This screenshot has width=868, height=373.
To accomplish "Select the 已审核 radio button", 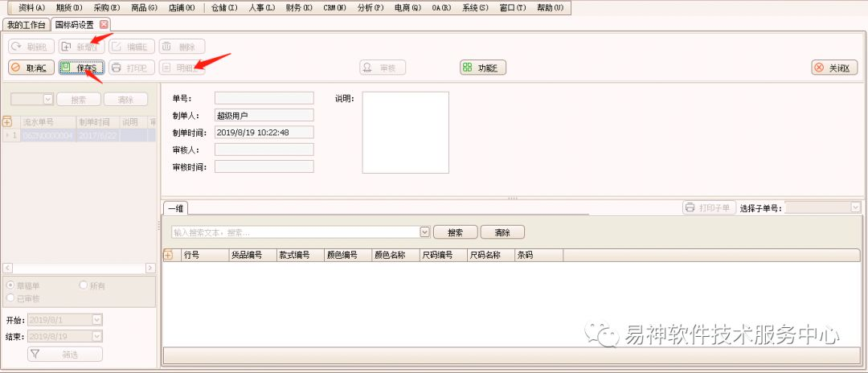I will [10, 297].
